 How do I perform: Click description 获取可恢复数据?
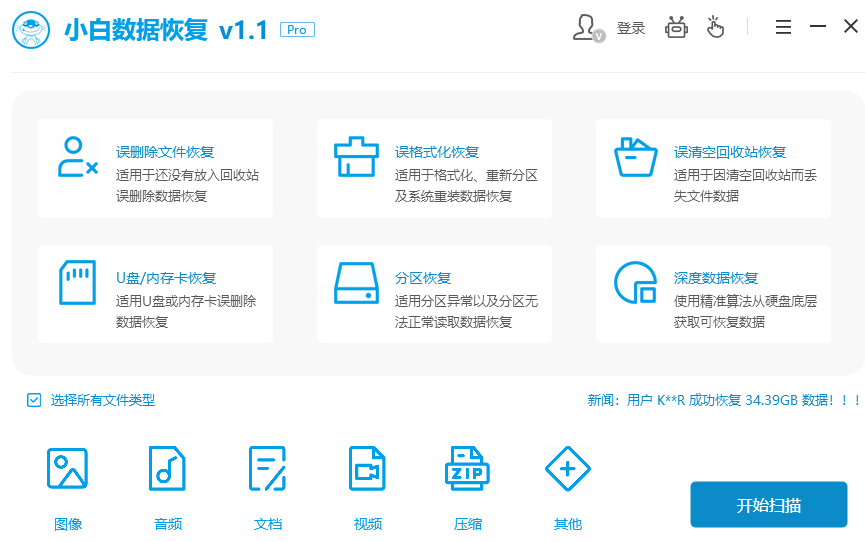click(719, 322)
